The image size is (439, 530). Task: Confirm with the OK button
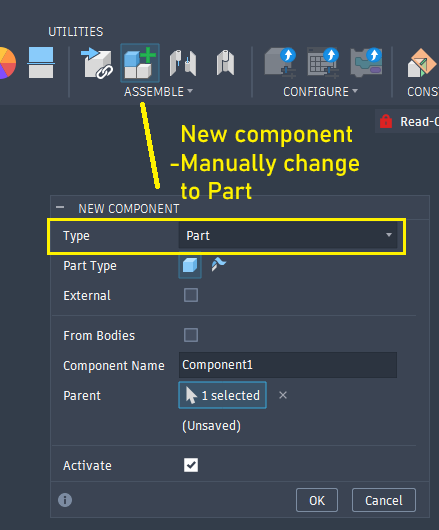tap(317, 500)
